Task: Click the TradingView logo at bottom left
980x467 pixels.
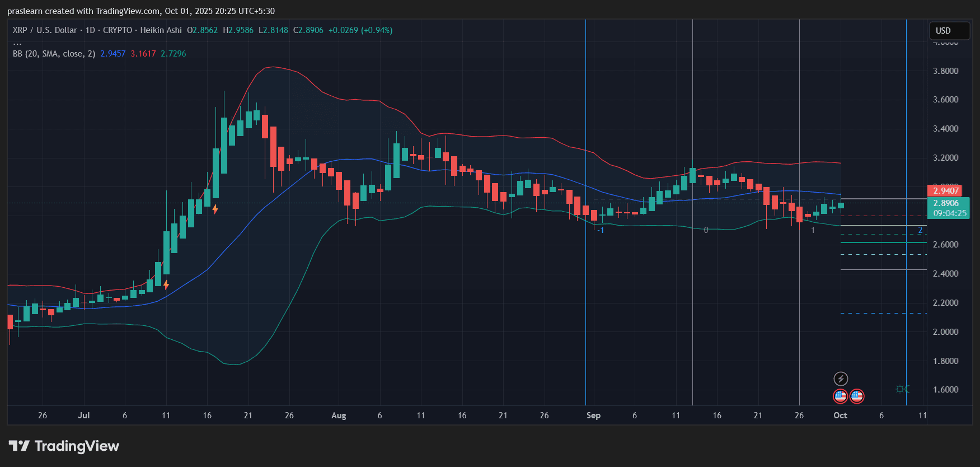Action: pyautogui.click(x=19, y=446)
